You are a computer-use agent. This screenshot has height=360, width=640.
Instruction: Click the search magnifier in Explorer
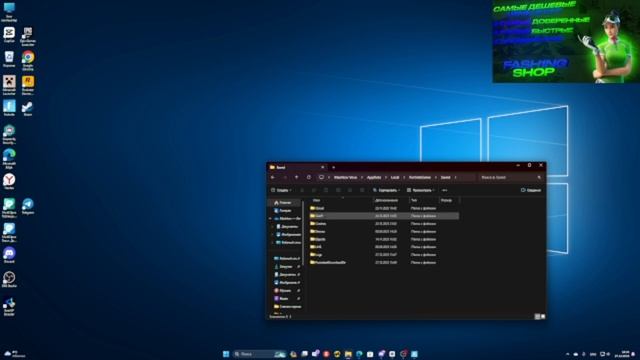[539, 178]
